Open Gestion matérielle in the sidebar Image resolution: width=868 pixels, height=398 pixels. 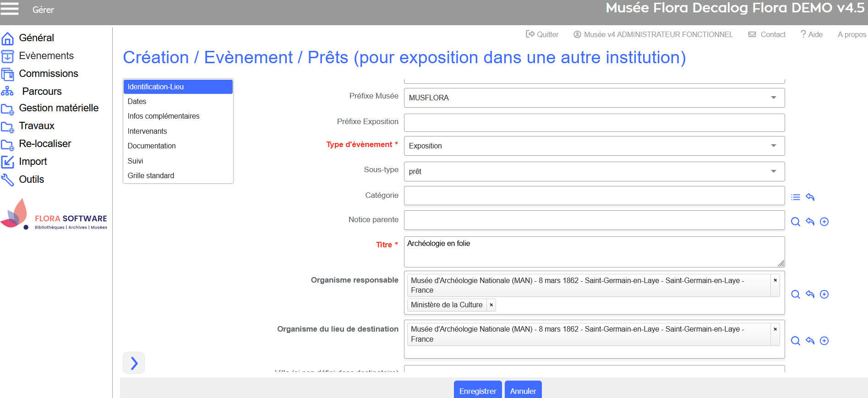click(59, 108)
